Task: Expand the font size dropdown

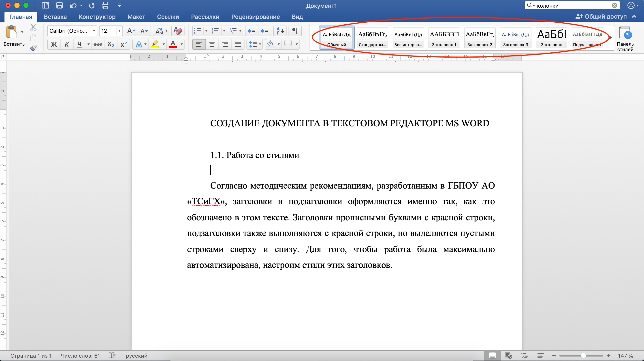Action: 119,31
